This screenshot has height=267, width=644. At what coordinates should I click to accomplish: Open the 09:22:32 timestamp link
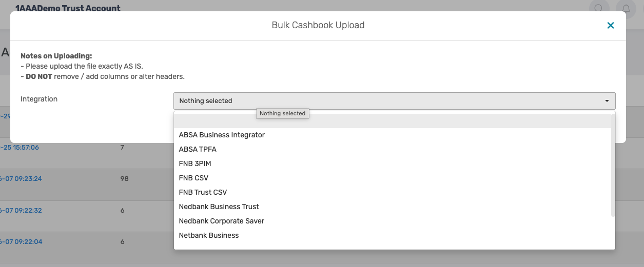click(x=21, y=210)
